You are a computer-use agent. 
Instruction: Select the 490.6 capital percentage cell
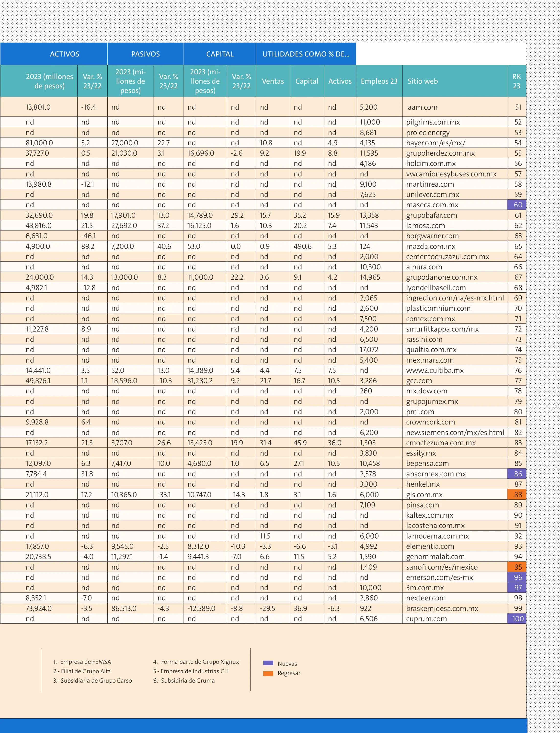point(302,246)
